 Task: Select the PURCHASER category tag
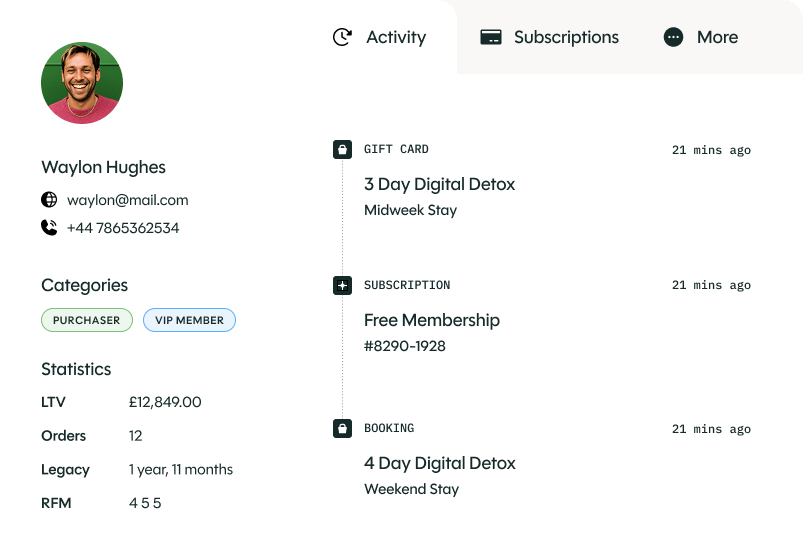pos(86,320)
